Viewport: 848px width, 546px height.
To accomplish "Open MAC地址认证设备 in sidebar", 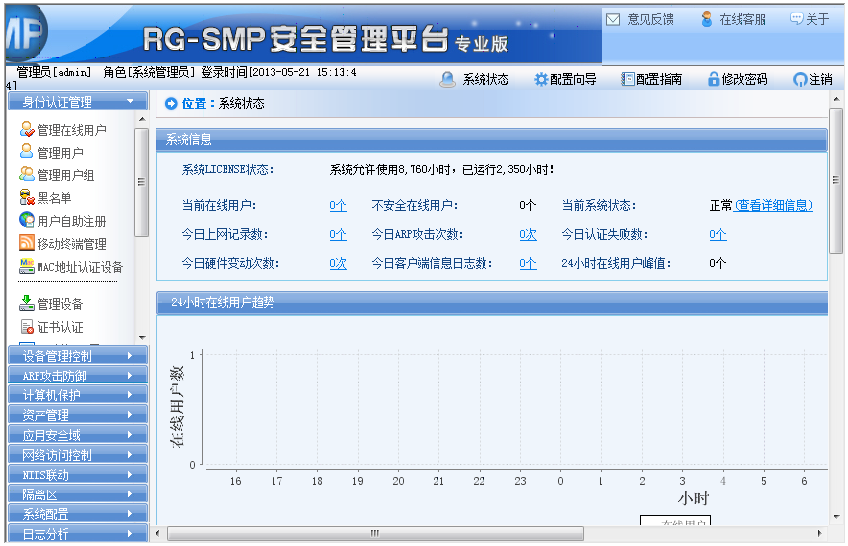I will click(x=80, y=267).
